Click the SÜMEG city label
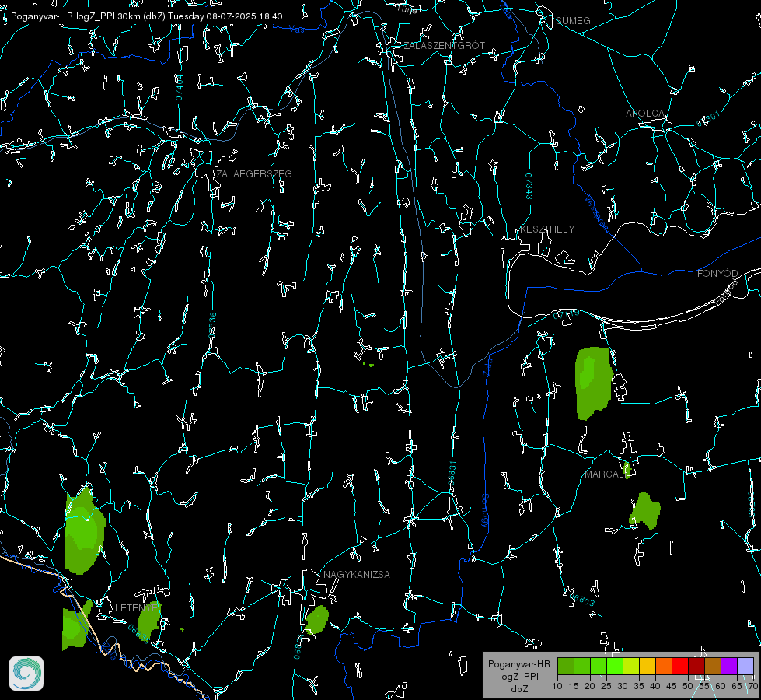 point(573,21)
